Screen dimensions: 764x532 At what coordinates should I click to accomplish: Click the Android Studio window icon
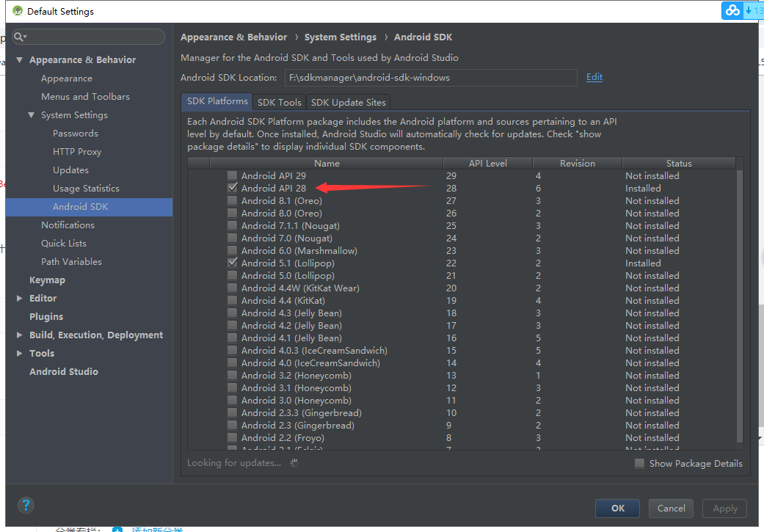click(18, 11)
